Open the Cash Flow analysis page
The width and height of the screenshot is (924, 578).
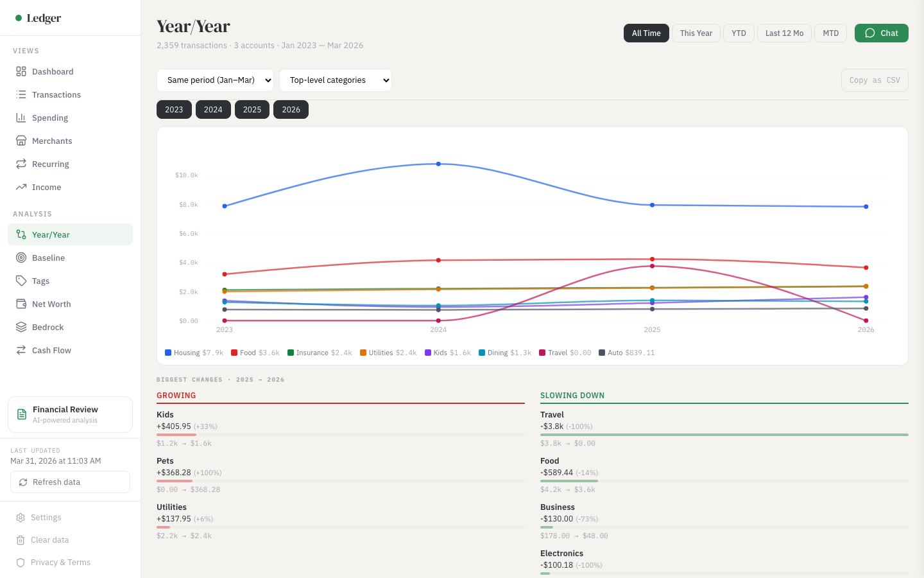51,350
